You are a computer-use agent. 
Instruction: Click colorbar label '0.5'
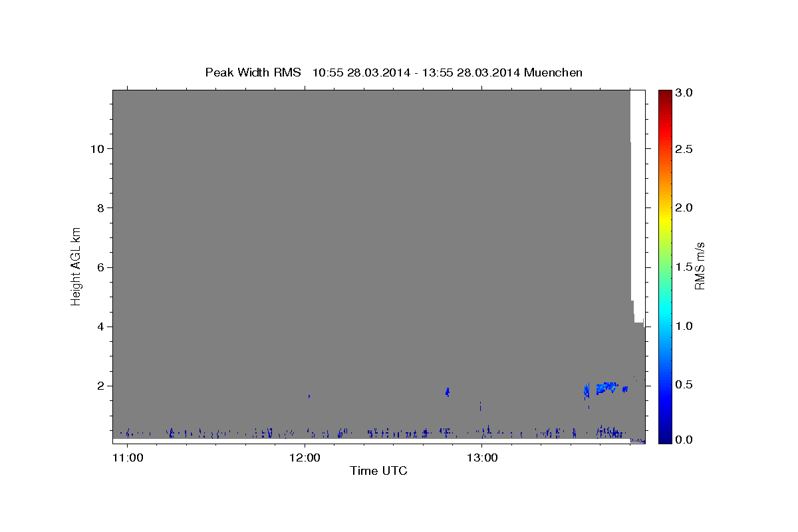pyautogui.click(x=684, y=384)
